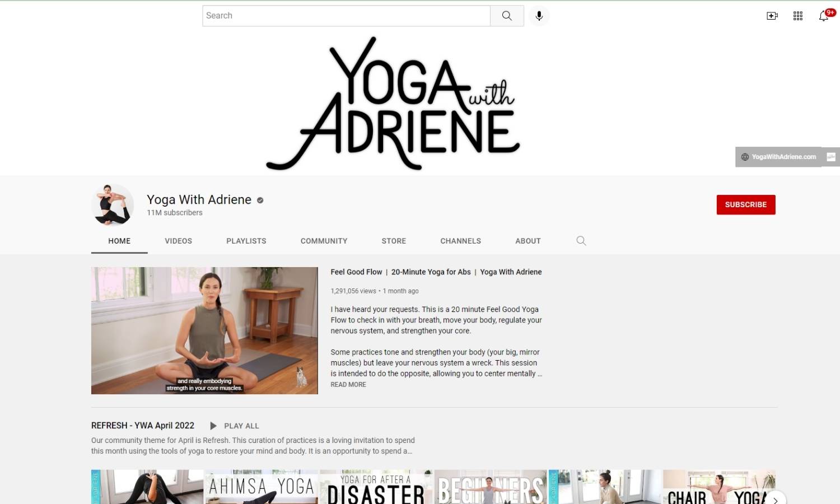
Task: Open the create video icon
Action: (x=772, y=16)
